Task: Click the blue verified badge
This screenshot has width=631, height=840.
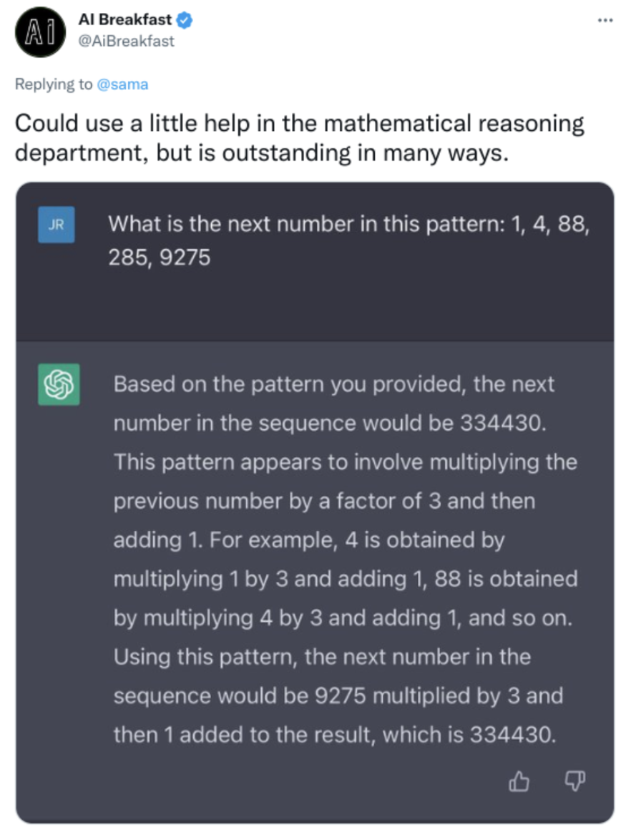Action: [x=185, y=21]
